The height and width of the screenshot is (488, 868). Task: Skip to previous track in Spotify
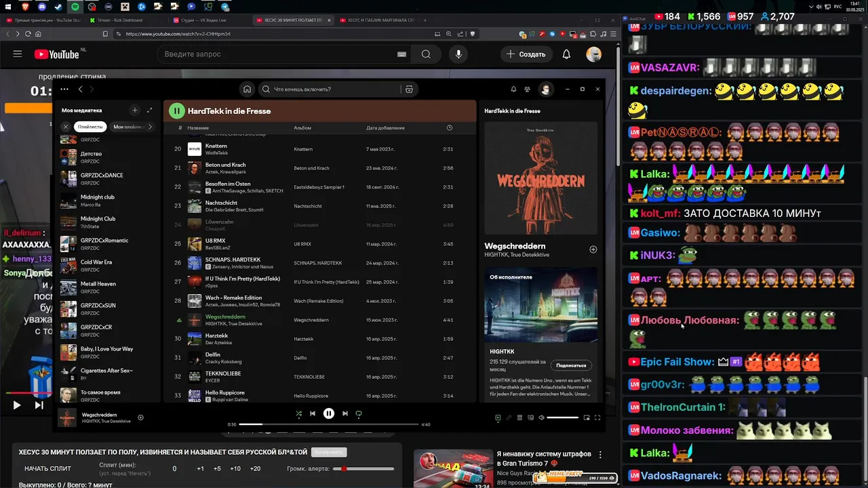[313, 413]
